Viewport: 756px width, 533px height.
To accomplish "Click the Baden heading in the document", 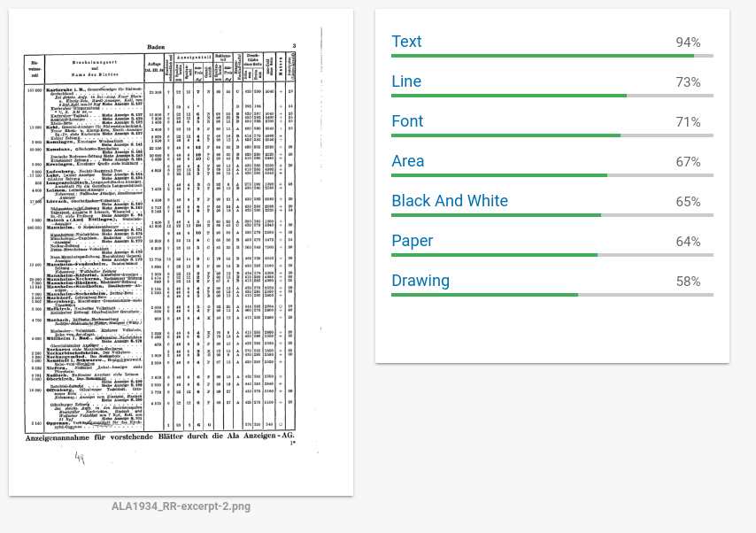I will 156,47.
